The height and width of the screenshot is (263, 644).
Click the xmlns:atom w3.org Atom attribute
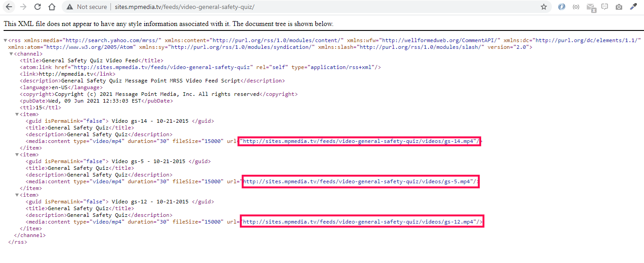click(72, 47)
